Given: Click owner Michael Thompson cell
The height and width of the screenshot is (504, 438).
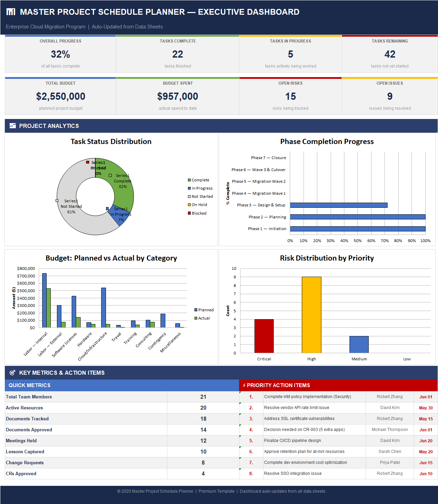Looking at the screenshot, I should click(390, 430).
